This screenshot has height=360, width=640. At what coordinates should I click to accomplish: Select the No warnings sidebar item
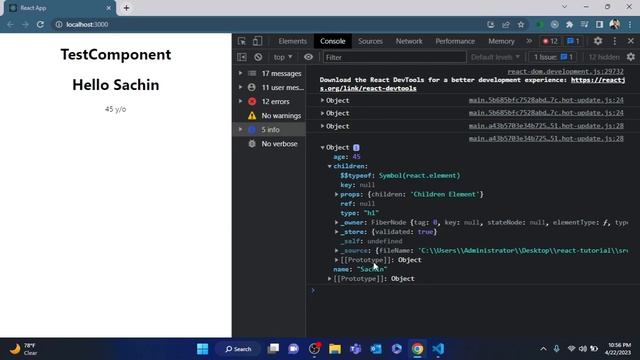270,116
